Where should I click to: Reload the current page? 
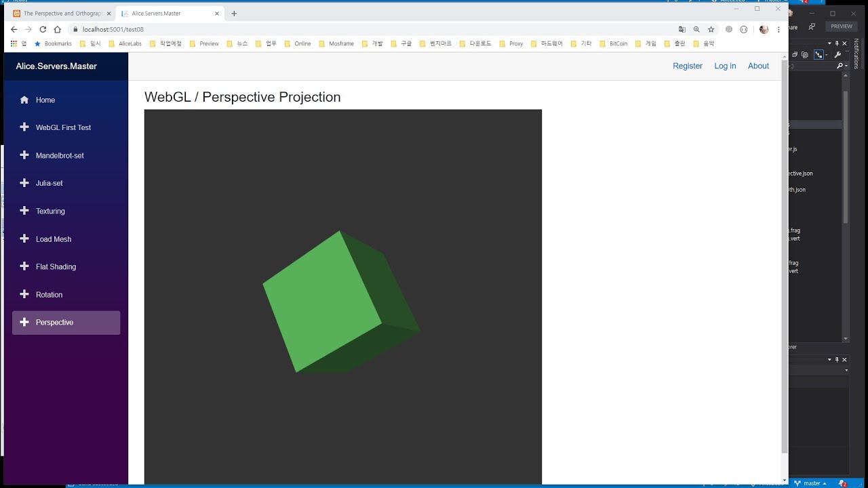pos(43,29)
